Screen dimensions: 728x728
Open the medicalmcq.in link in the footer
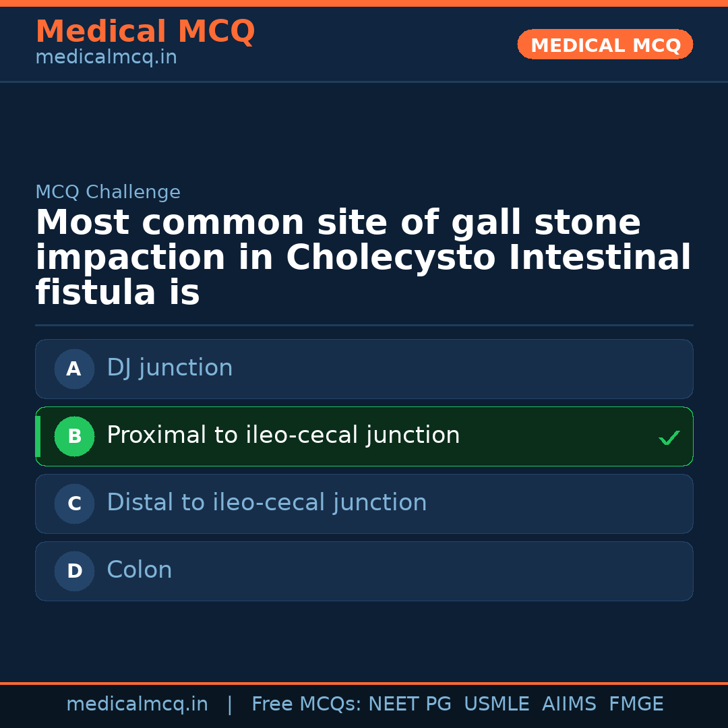(x=137, y=704)
